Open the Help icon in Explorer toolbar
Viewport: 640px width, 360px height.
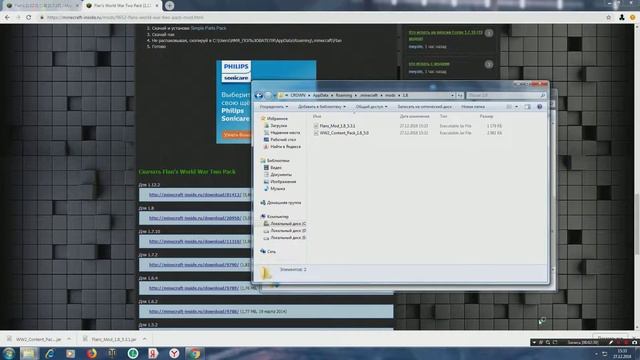pos(540,107)
